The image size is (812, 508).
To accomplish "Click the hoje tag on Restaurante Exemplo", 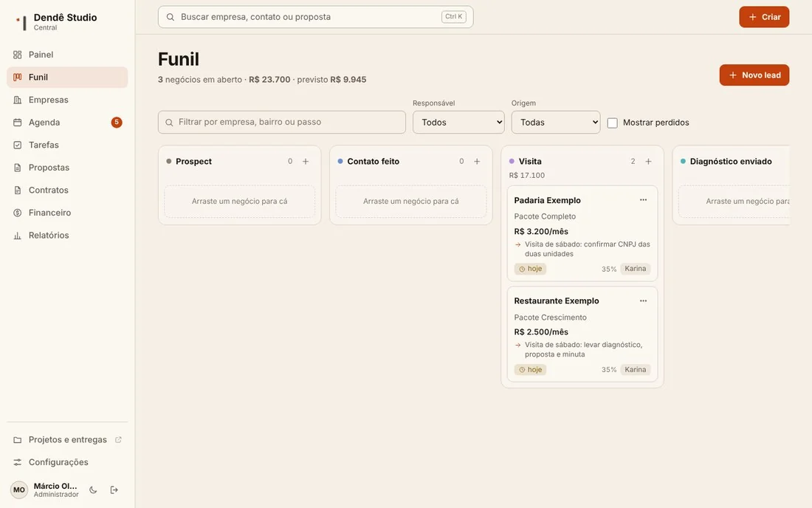I will (530, 370).
